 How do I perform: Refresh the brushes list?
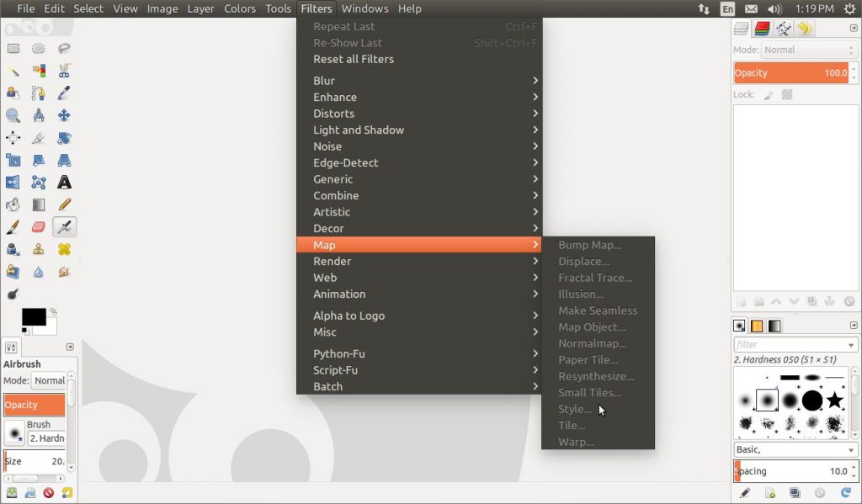(x=844, y=491)
